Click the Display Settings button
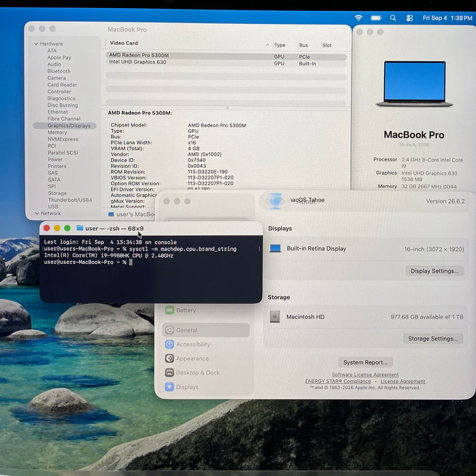 435,271
